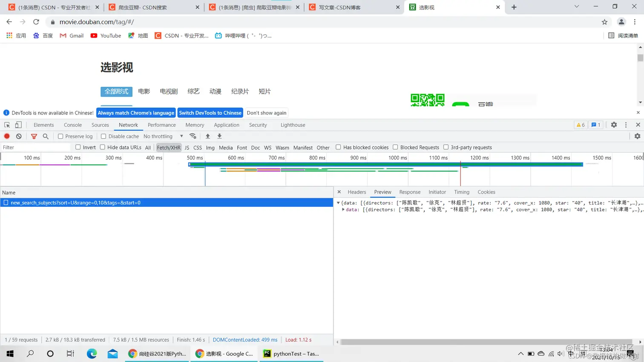Open the Performance panel
644x362 pixels.
point(162,125)
